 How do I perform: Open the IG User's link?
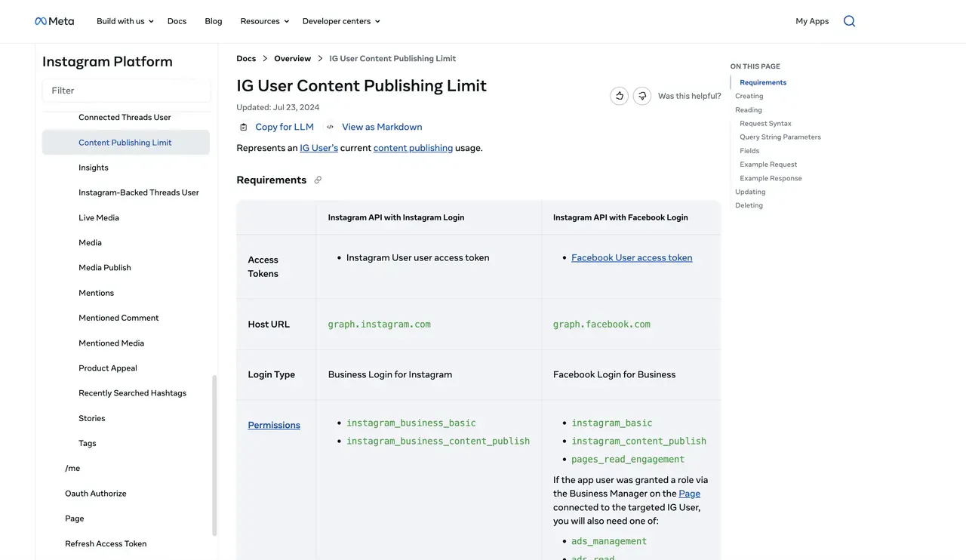318,148
